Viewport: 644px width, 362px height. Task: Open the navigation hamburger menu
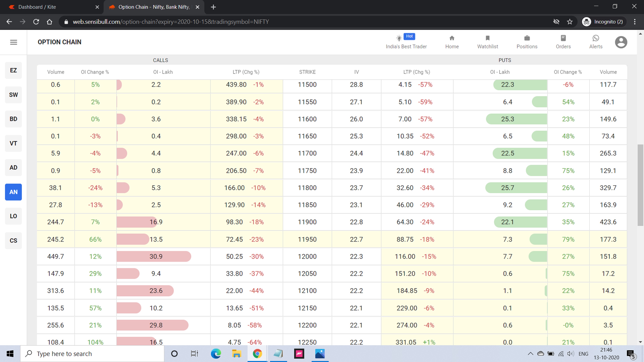13,42
